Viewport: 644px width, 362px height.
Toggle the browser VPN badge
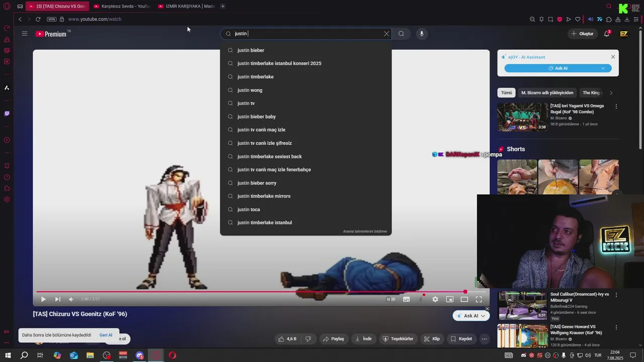[51, 19]
